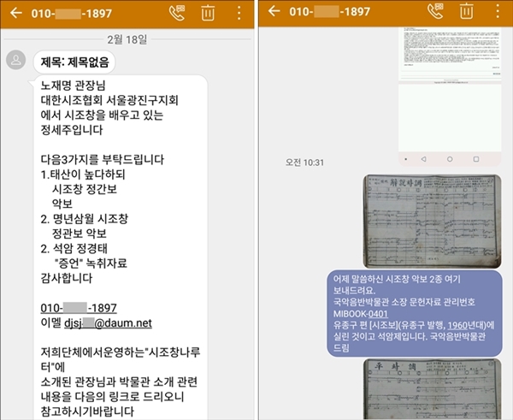Tap 제목: 제목없음 subject bubble
513x420 pixels.
[74, 62]
